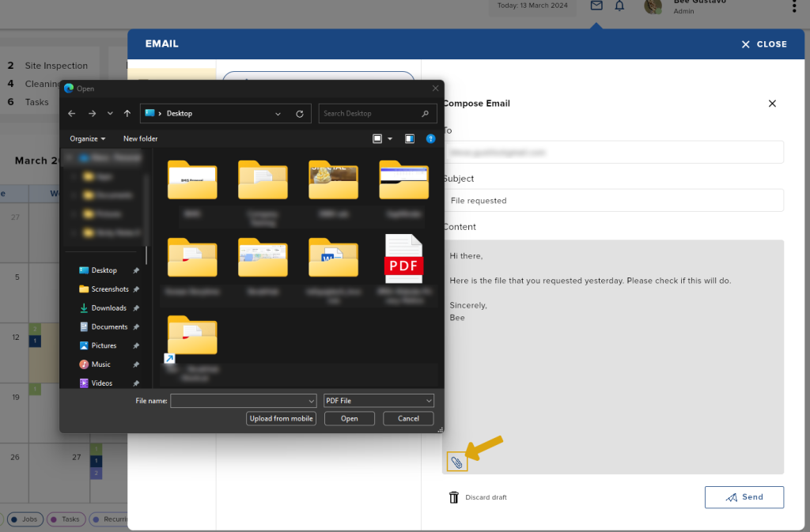Viewport: 810px width, 532px height.
Task: Open the view options dropdown arrow
Action: (390, 139)
